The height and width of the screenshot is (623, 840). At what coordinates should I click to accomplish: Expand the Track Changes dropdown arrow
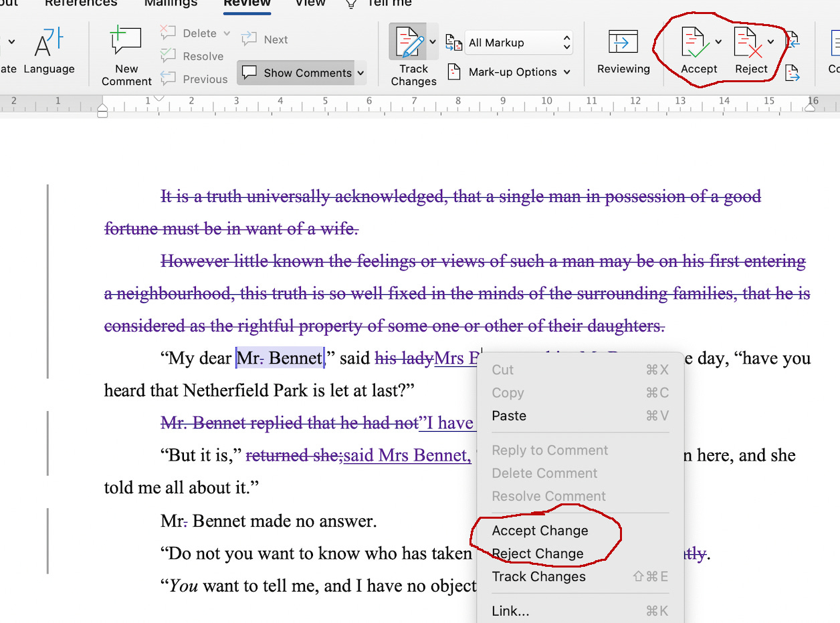[x=433, y=42]
